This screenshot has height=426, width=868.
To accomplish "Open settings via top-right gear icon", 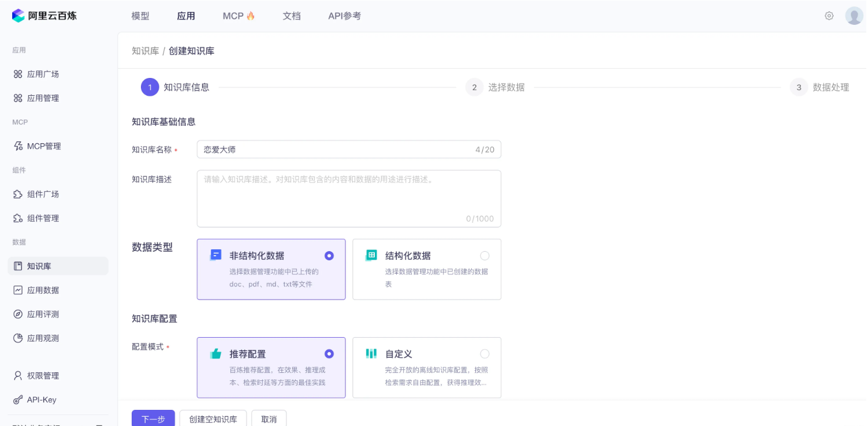I will [x=829, y=16].
